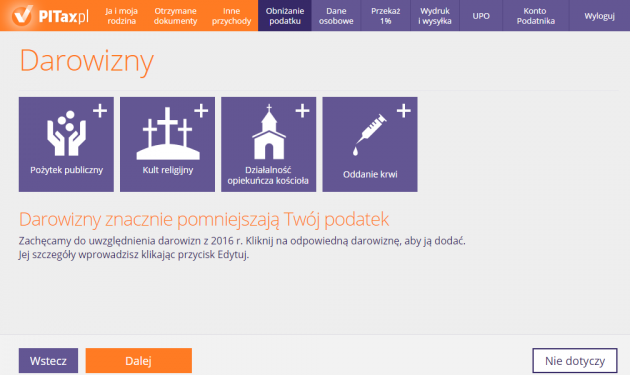Click the orange Dalej button
Image resolution: width=630 pixels, height=375 pixels.
pos(139,361)
